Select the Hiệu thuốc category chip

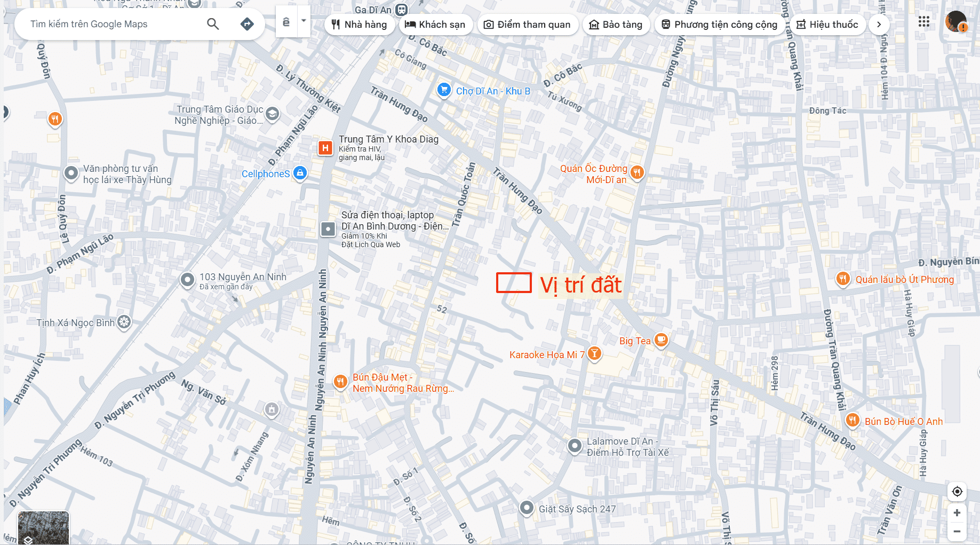pyautogui.click(x=827, y=25)
